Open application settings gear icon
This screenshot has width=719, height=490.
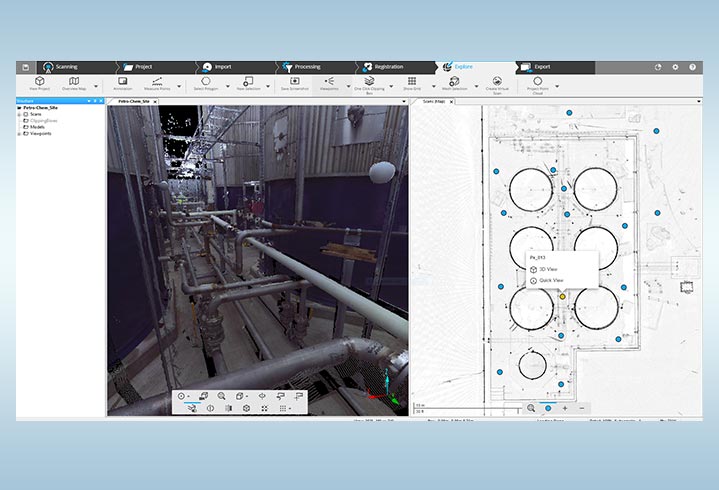pos(675,67)
